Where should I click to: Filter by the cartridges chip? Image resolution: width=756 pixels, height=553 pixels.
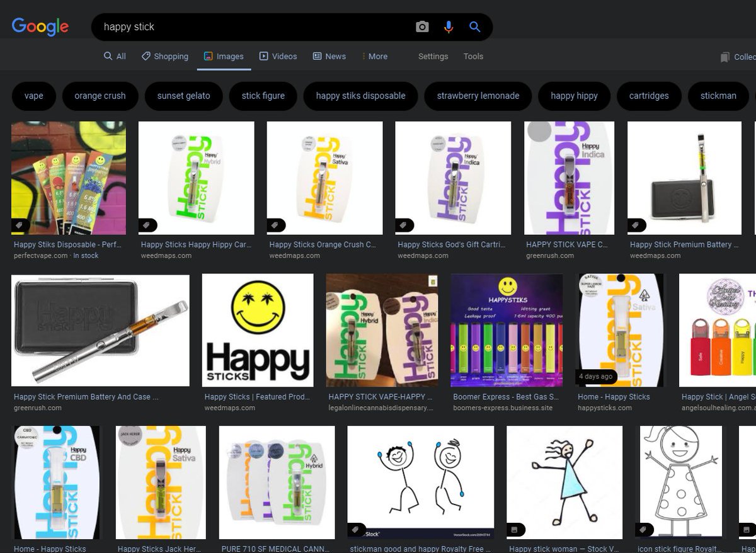pos(649,96)
